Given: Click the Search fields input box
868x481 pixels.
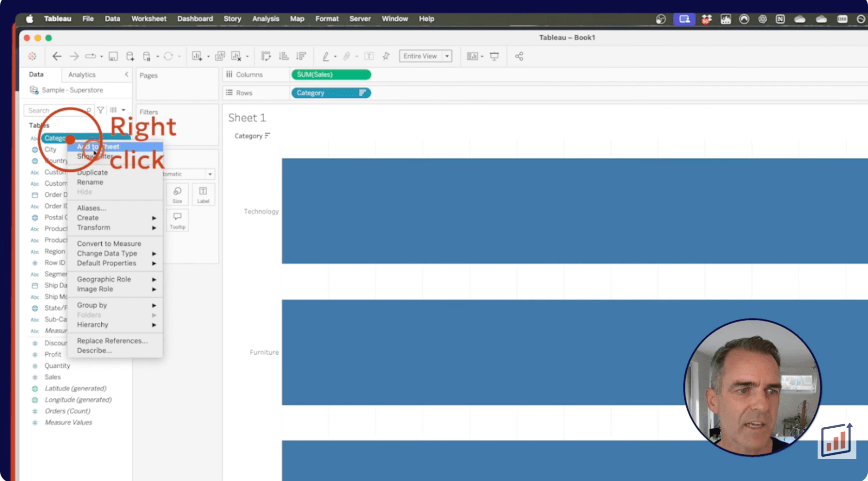Looking at the screenshot, I should (56, 110).
